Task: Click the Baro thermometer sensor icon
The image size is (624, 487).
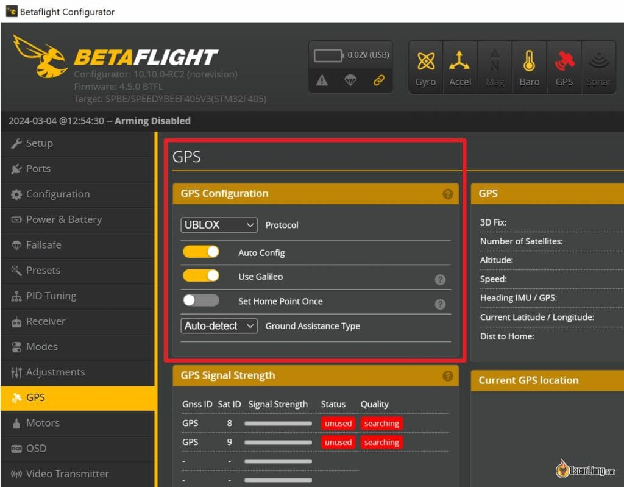Action: pos(529,61)
